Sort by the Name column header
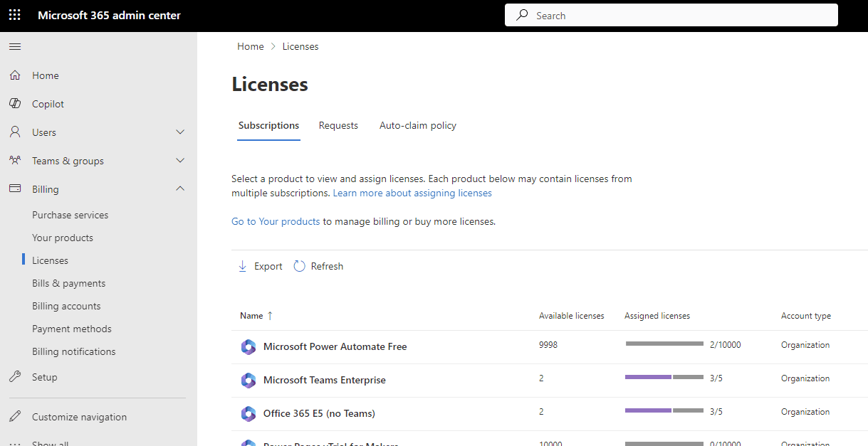The height and width of the screenshot is (446, 868). coord(251,316)
